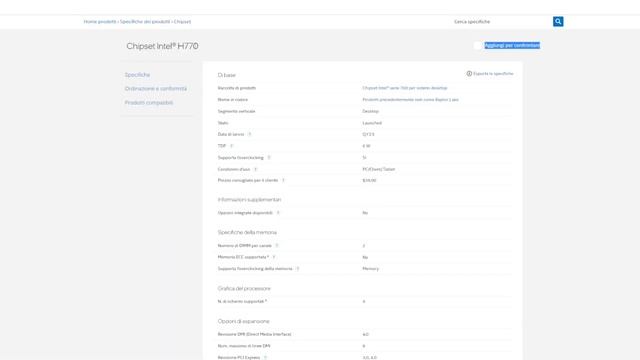Open help icon beside overclocking della memoria
640x360 pixels.
[x=298, y=269]
